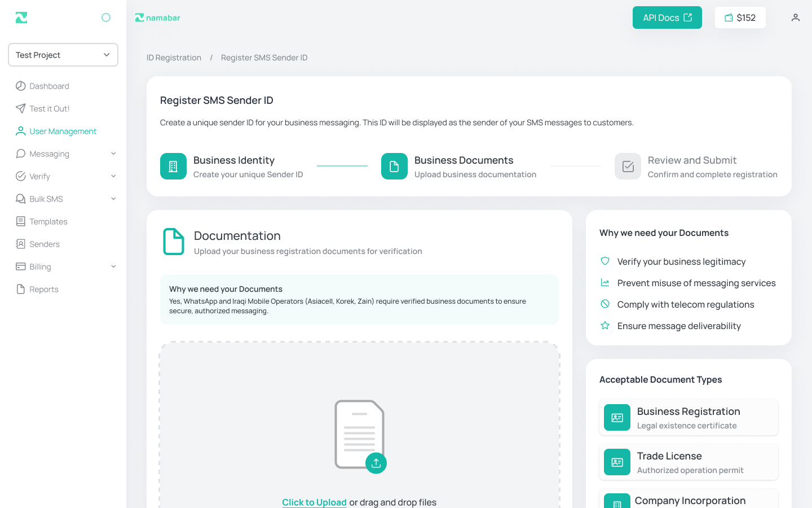Click the Senders contact book icon
The height and width of the screenshot is (508, 812).
point(21,244)
